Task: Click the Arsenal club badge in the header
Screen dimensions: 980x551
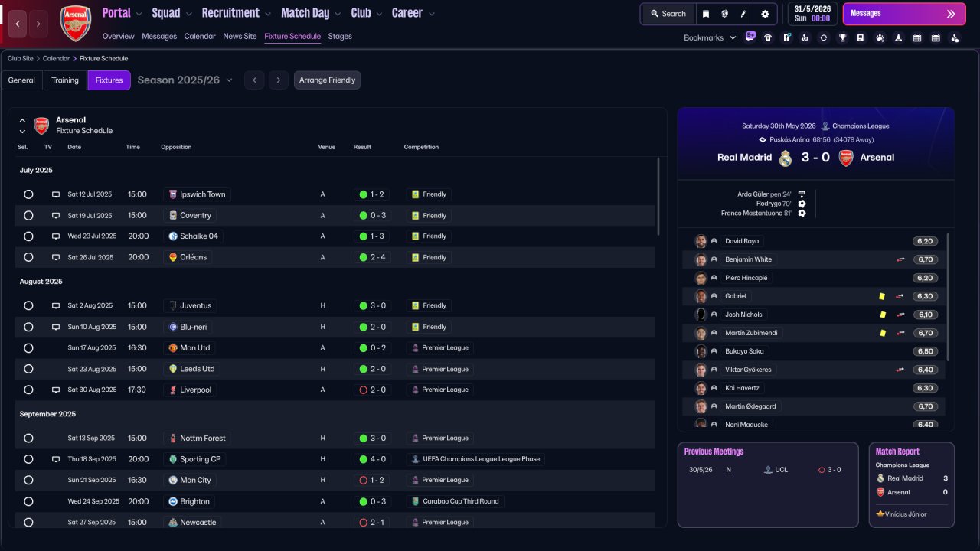Action: [x=75, y=24]
